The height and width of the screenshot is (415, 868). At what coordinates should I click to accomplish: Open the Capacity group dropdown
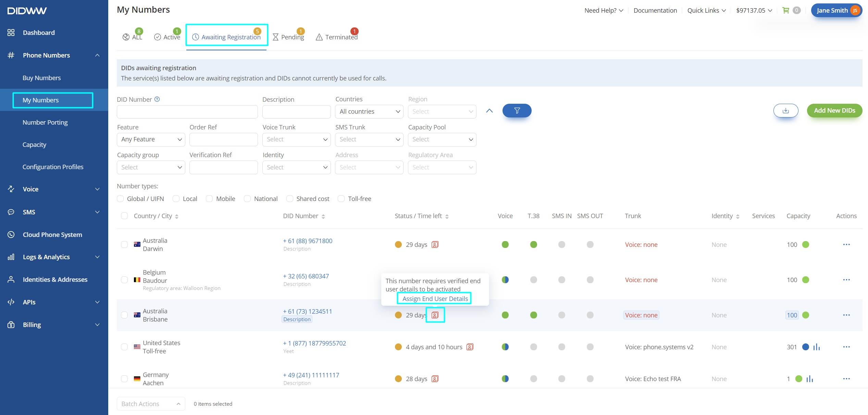(x=151, y=167)
